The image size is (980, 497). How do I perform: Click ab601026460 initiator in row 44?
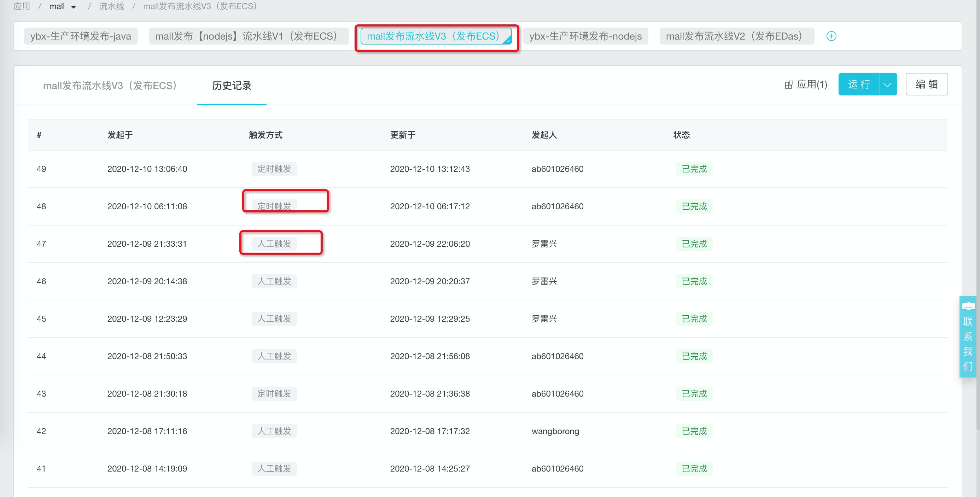tap(557, 356)
